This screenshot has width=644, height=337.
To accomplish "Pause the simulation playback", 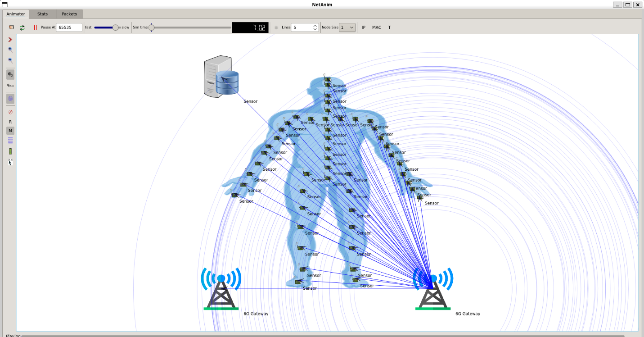I will [x=35, y=27].
